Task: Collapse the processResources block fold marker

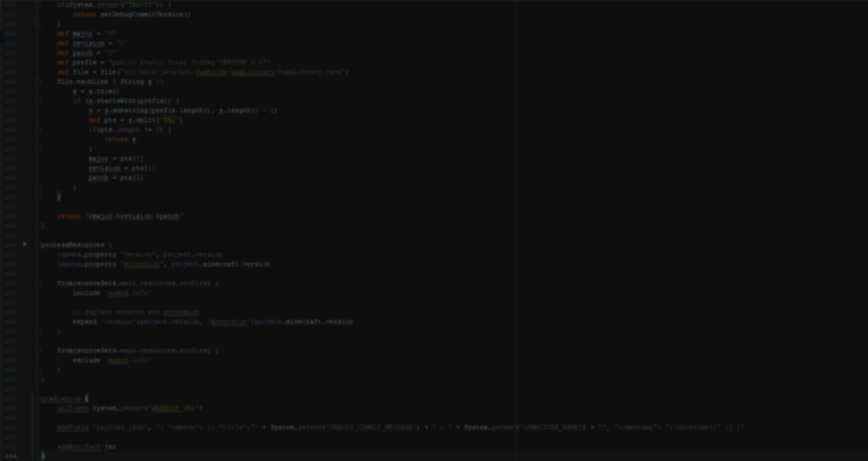Action: (38, 245)
